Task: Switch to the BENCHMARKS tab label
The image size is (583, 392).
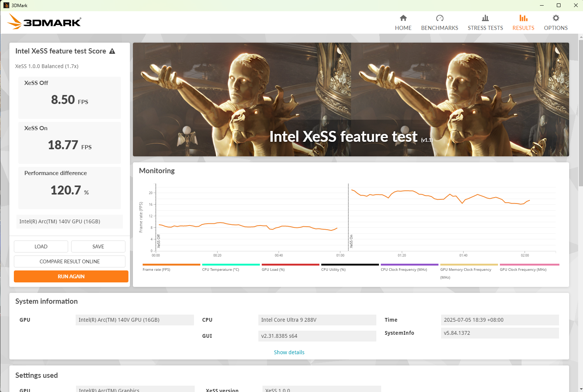Action: point(440,28)
